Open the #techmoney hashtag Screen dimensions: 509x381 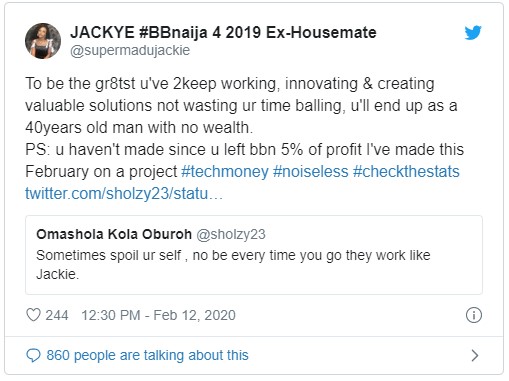[x=225, y=172]
